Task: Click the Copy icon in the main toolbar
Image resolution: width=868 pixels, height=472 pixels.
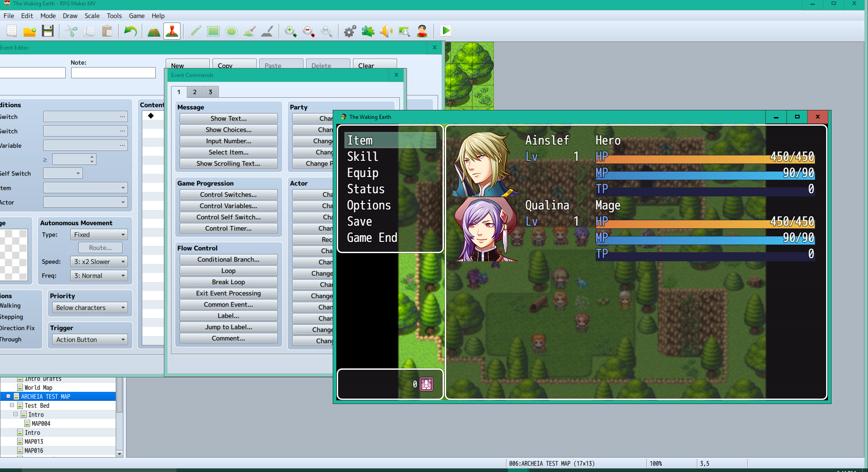Action: [x=89, y=31]
